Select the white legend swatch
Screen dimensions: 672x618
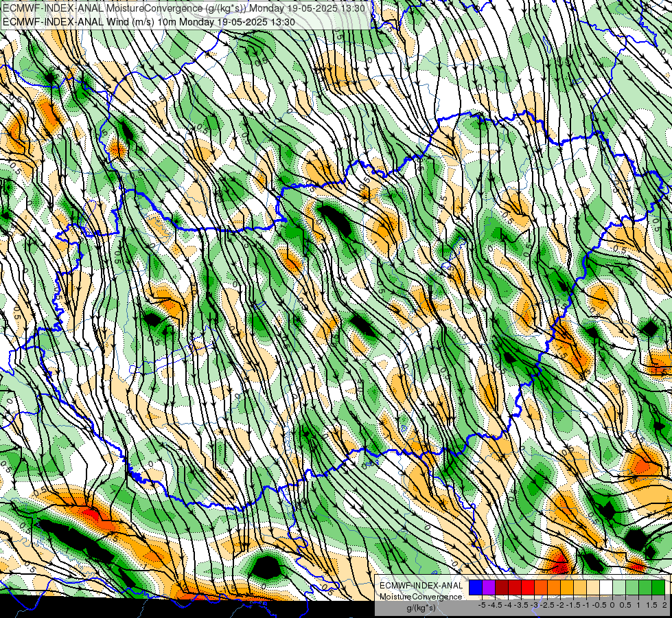[606, 588]
